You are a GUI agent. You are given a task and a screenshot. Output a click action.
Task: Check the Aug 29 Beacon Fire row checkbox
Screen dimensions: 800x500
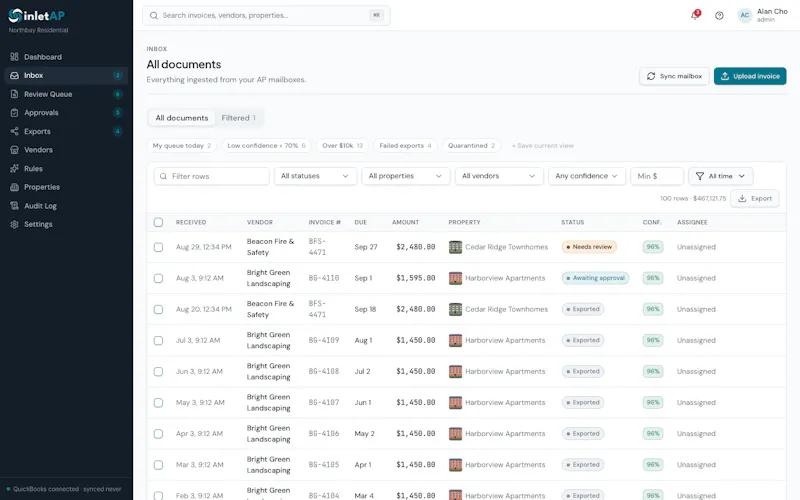[158, 247]
